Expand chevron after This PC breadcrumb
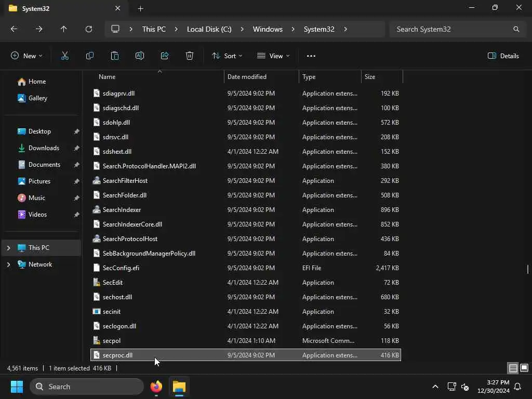 click(x=176, y=29)
